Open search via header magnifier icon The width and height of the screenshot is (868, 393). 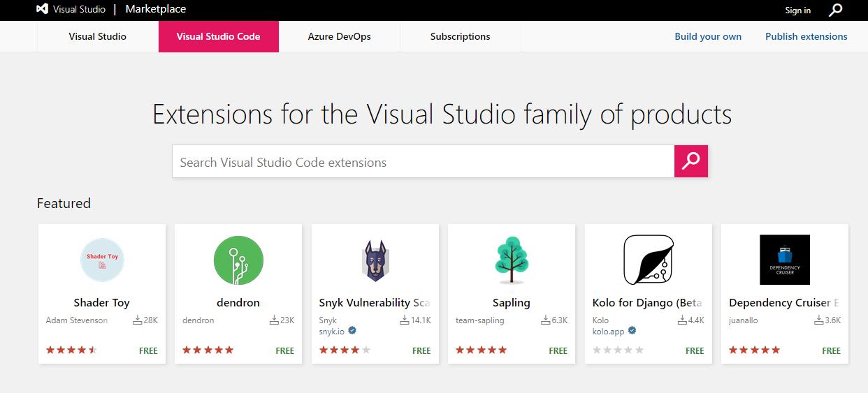click(835, 10)
